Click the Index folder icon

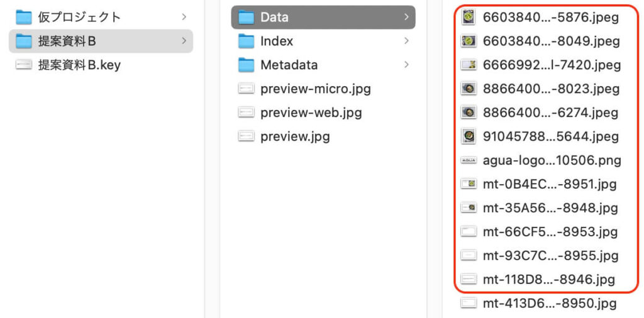(x=246, y=41)
